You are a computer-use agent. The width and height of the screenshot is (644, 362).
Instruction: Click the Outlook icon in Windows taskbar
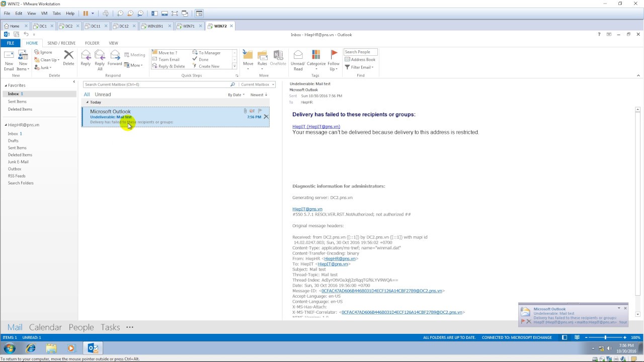pyautogui.click(x=93, y=348)
